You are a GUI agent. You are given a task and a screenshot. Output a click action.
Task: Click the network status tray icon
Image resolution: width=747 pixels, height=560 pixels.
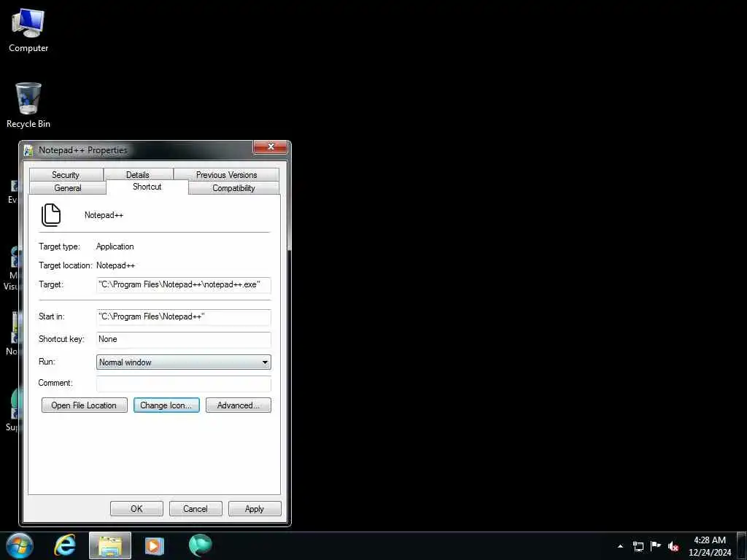point(638,546)
